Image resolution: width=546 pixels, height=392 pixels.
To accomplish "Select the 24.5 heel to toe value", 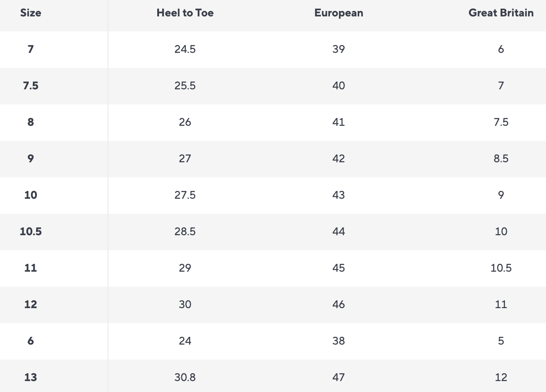I will (185, 49).
